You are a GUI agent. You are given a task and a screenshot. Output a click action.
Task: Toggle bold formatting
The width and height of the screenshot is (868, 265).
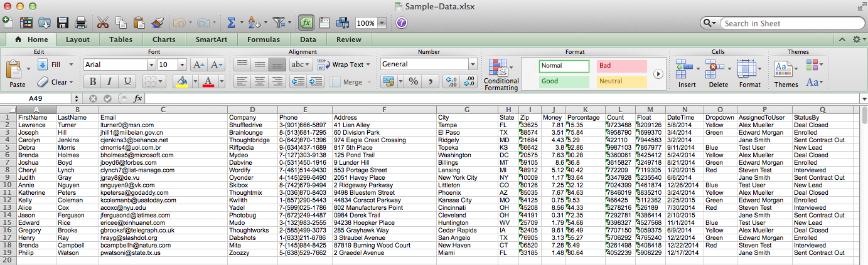click(93, 81)
